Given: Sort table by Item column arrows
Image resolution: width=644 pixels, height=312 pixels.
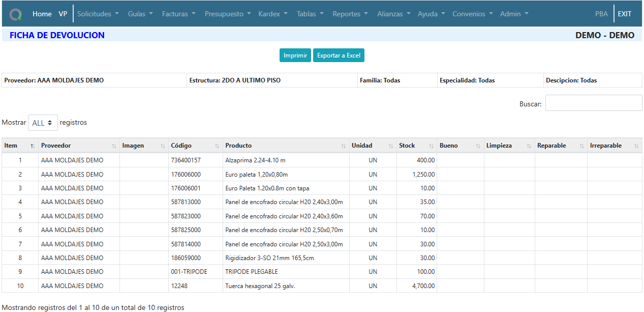Looking at the screenshot, I should pos(33,146).
